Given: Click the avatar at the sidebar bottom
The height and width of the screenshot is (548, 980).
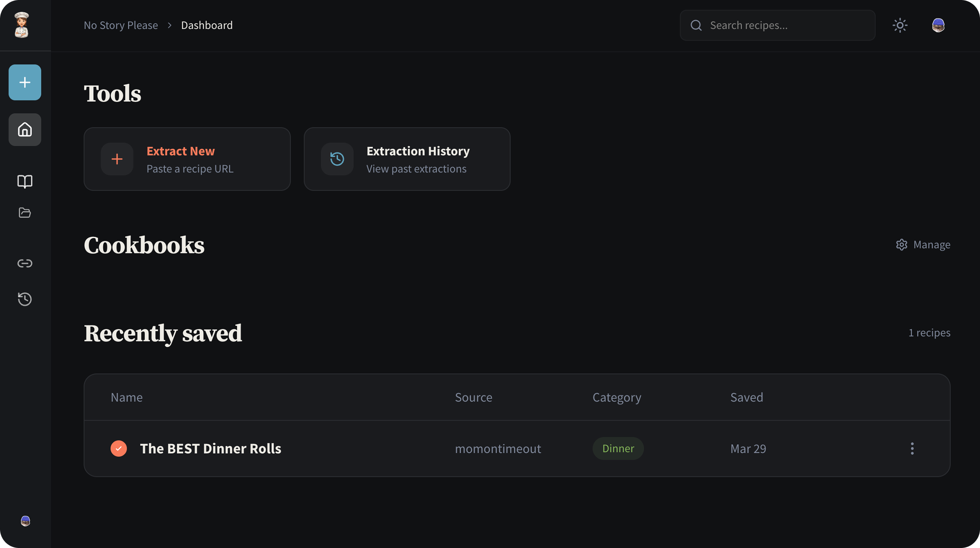Looking at the screenshot, I should click(x=25, y=521).
